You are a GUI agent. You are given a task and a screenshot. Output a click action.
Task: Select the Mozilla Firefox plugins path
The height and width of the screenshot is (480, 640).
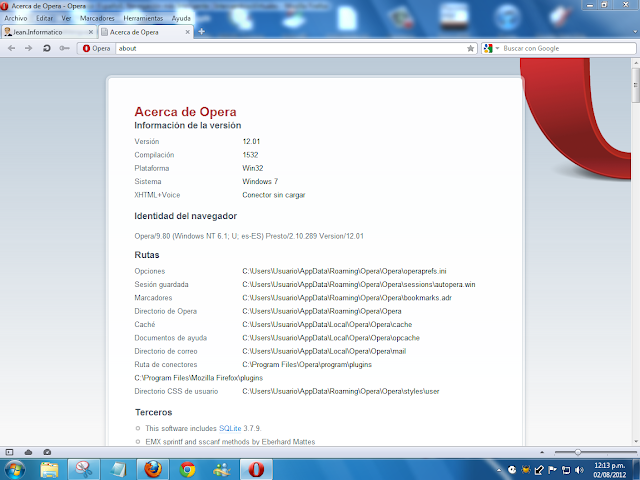coord(199,378)
